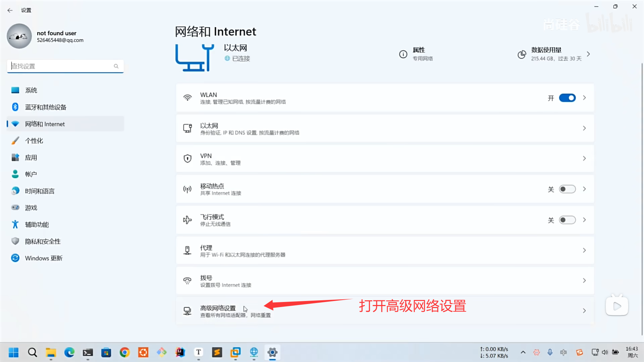Image resolution: width=644 pixels, height=362 pixels.
Task: Click the 属性 info circle icon
Action: 403,54
